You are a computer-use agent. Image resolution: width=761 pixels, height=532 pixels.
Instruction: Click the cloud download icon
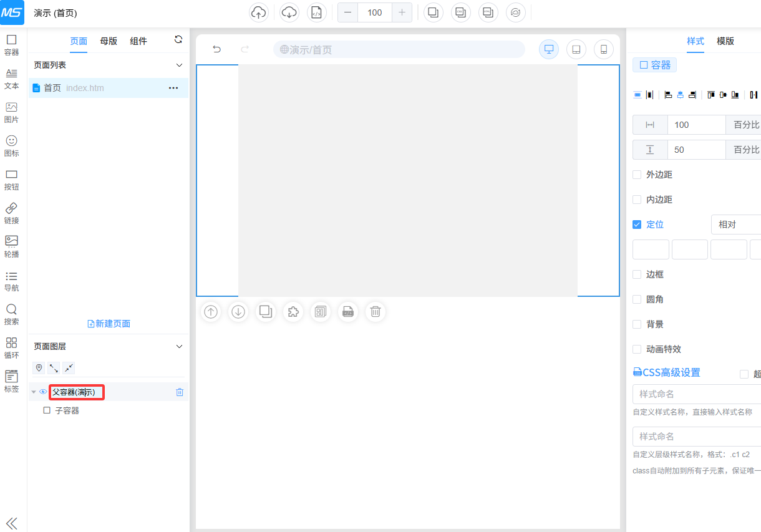click(x=289, y=12)
